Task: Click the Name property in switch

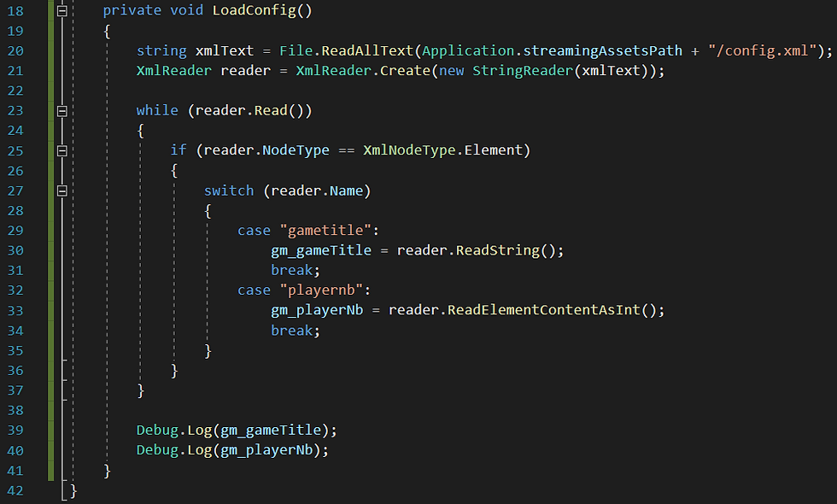Action: tap(346, 190)
